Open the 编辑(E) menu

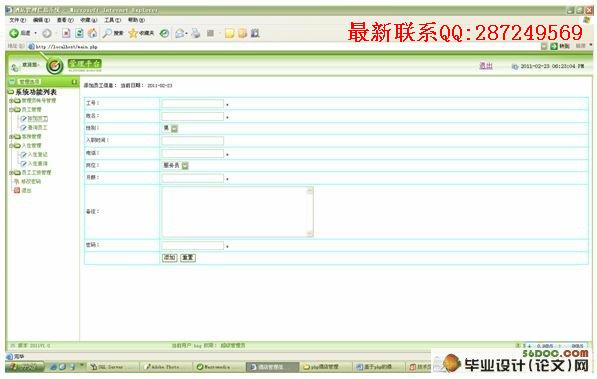41,20
